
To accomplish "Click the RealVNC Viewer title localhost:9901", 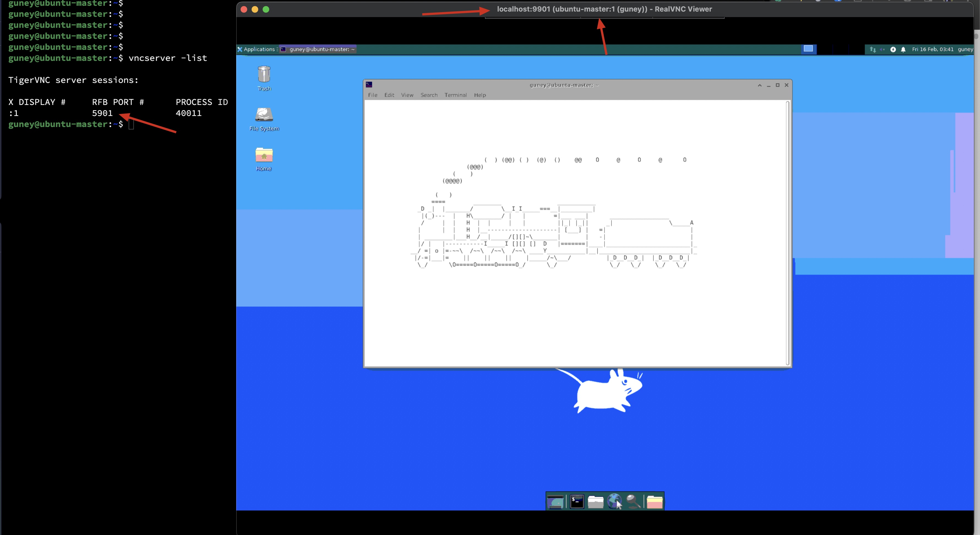I will [x=604, y=9].
